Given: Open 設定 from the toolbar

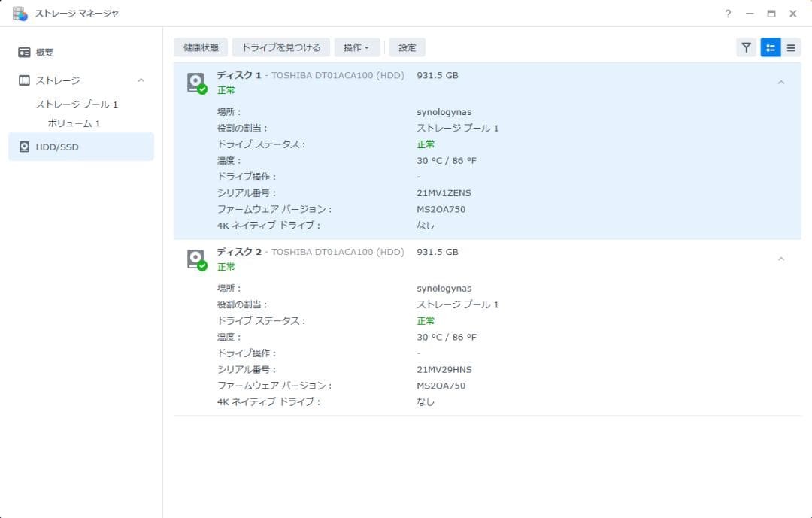Looking at the screenshot, I should pyautogui.click(x=407, y=47).
